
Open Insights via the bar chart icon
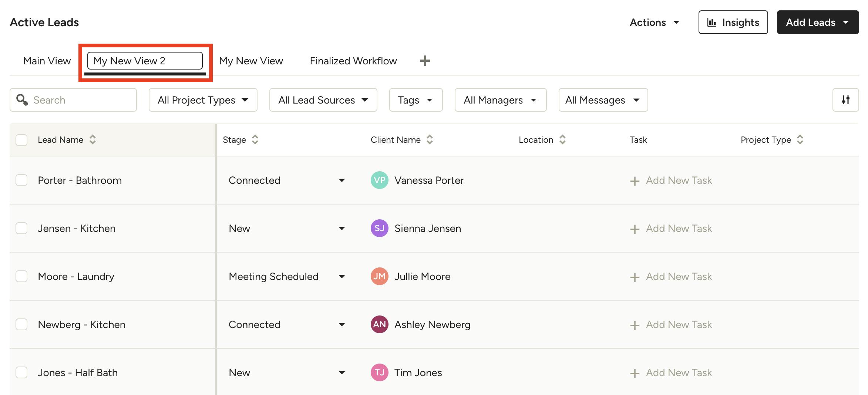click(732, 22)
